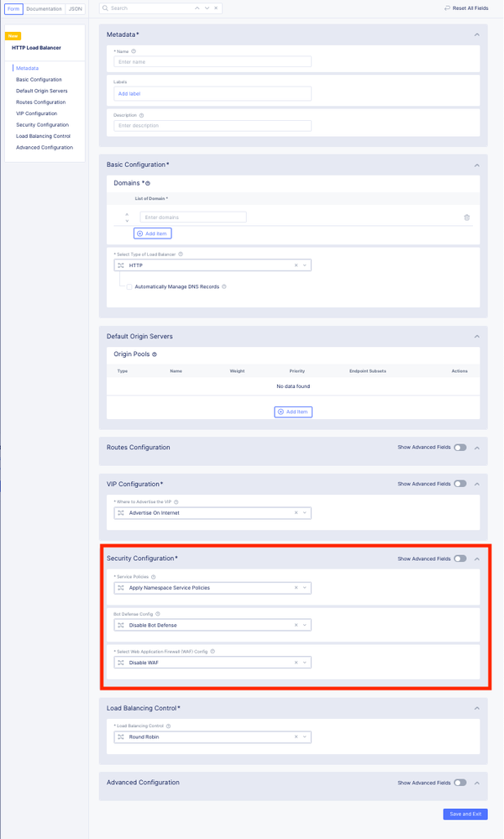Toggle advanced fields for Routes Configuration
This screenshot has width=504, height=839.
459,448
